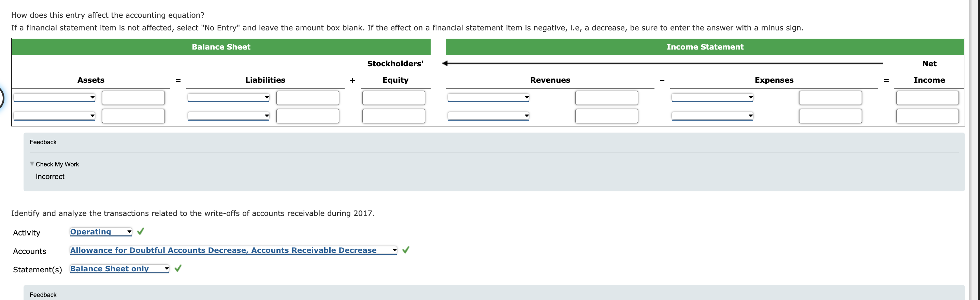Click the second row Net Income box
980x300 pixels.
tap(927, 117)
